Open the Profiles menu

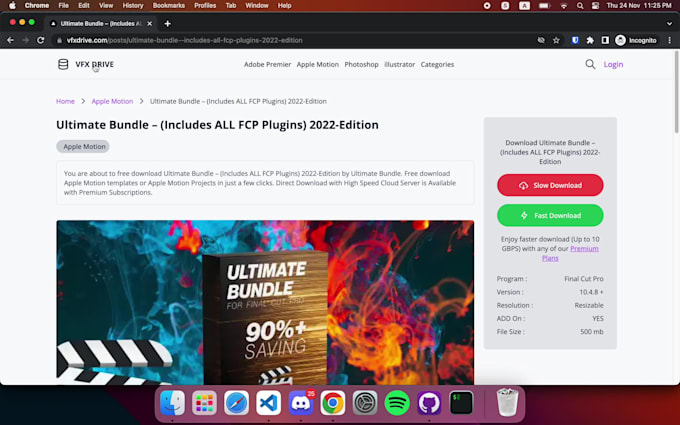[x=205, y=6]
